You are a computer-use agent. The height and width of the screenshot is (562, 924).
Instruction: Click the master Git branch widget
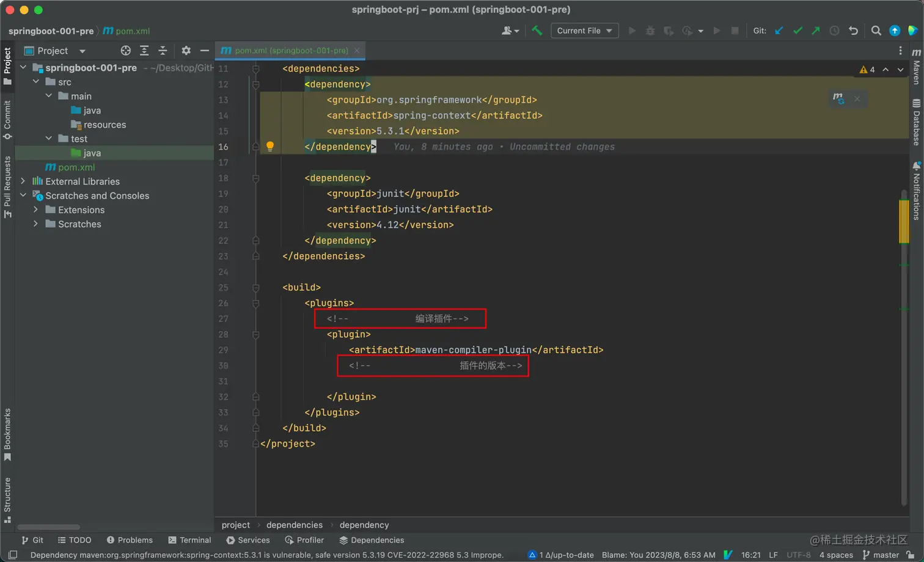click(881, 555)
